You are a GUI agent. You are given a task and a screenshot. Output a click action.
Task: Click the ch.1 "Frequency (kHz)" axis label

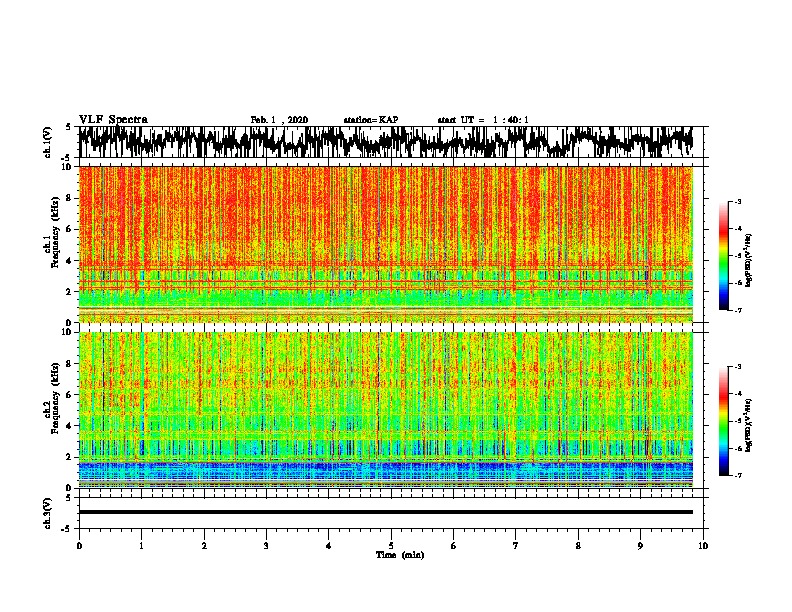pos(55,233)
